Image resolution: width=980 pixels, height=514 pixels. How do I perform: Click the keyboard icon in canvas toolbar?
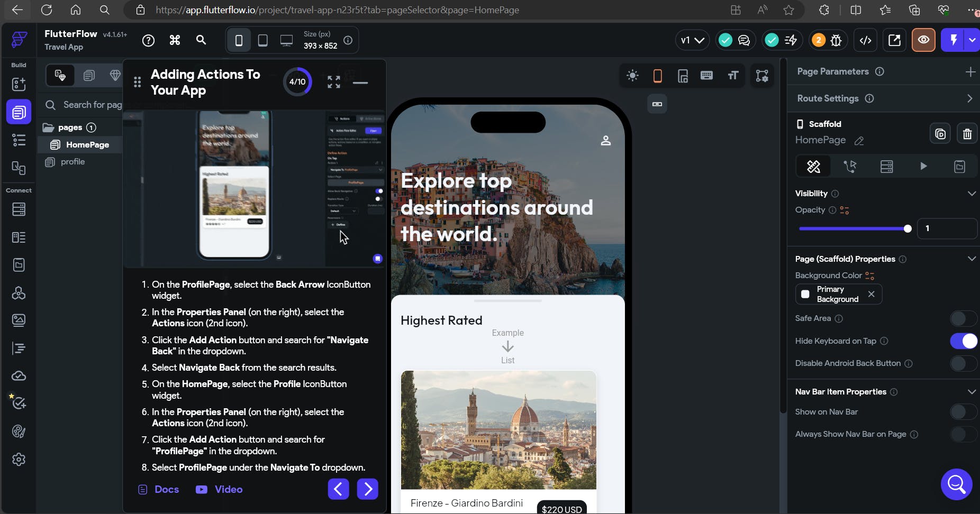tap(706, 76)
